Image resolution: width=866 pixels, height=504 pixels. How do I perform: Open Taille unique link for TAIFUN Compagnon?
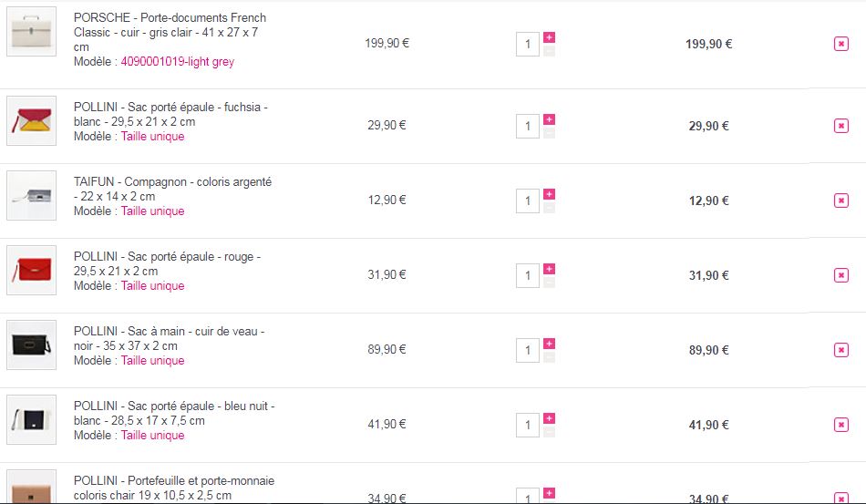[x=152, y=211]
